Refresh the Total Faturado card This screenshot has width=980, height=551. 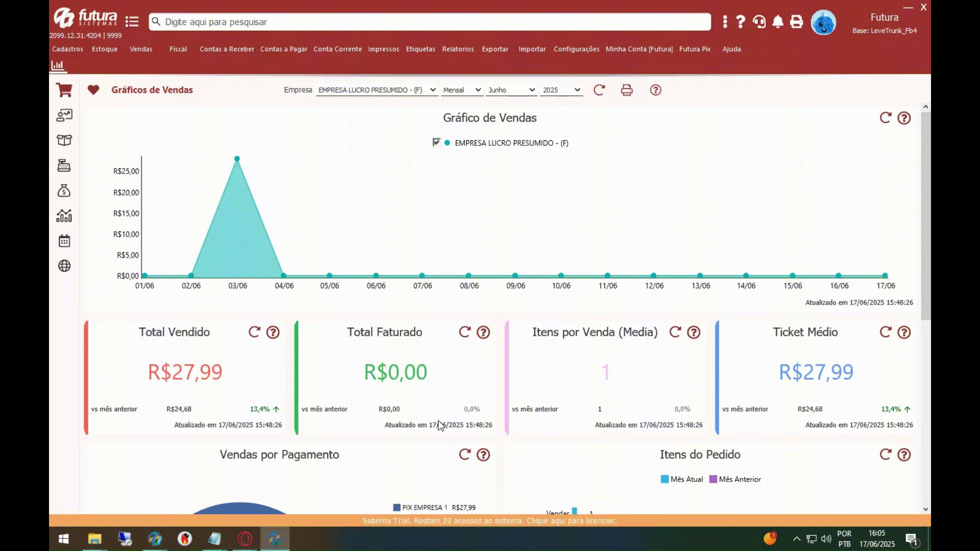464,332
